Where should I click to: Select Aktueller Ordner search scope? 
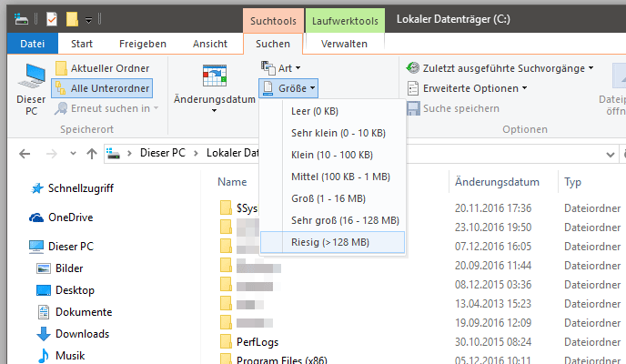(x=102, y=68)
